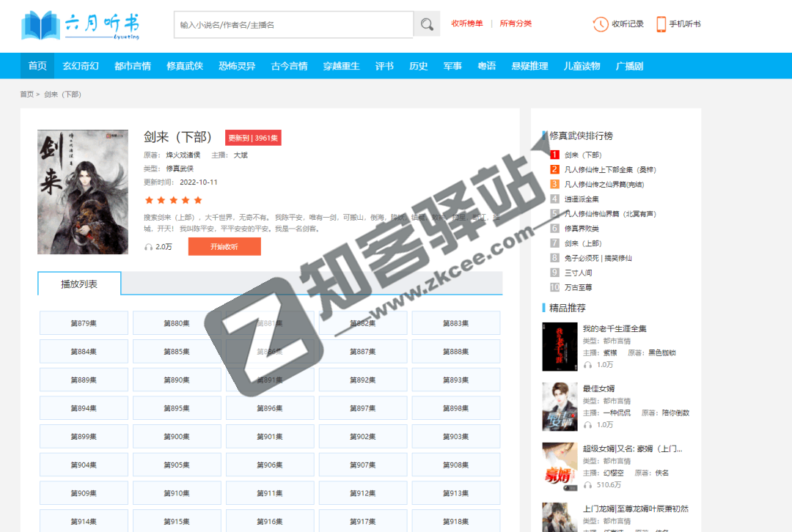Open the 收听榜单 link
This screenshot has width=792, height=532.
[467, 23]
